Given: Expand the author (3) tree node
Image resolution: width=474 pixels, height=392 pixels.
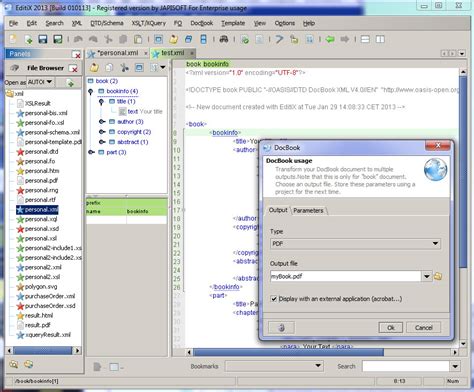Looking at the screenshot, I should (x=102, y=122).
